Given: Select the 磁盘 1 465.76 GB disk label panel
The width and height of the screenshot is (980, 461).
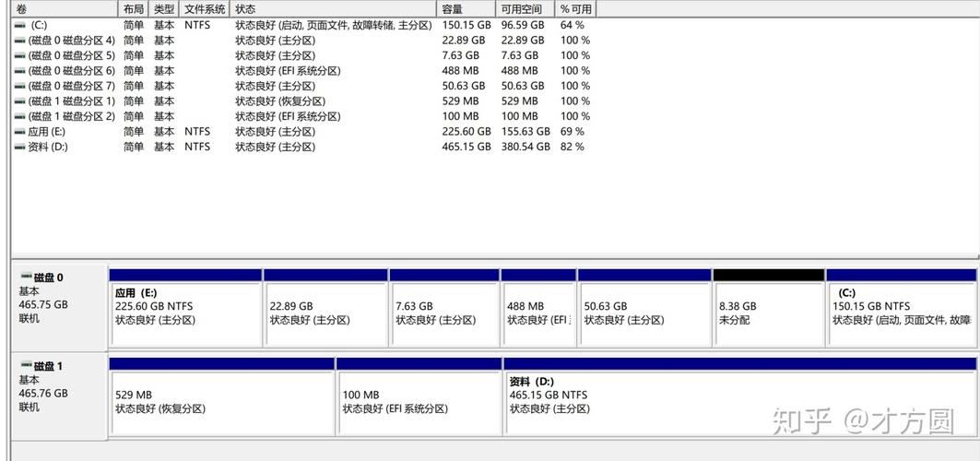Looking at the screenshot, I should [59, 396].
